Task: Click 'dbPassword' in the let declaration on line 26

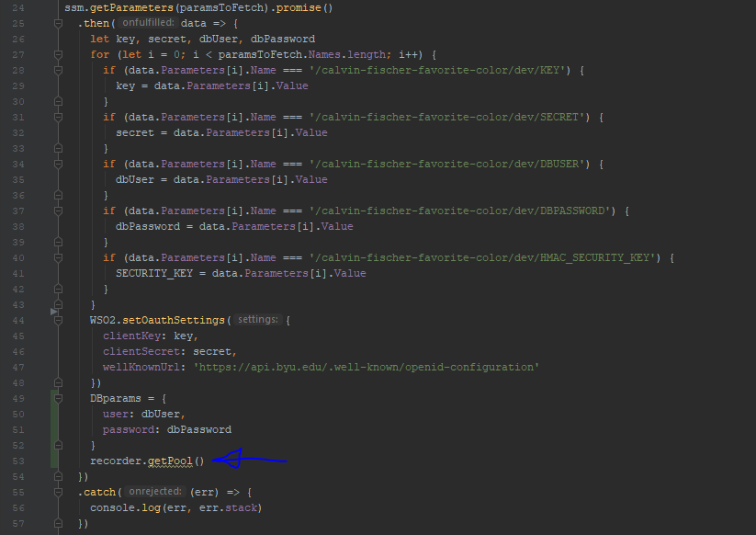Action: click(283, 40)
